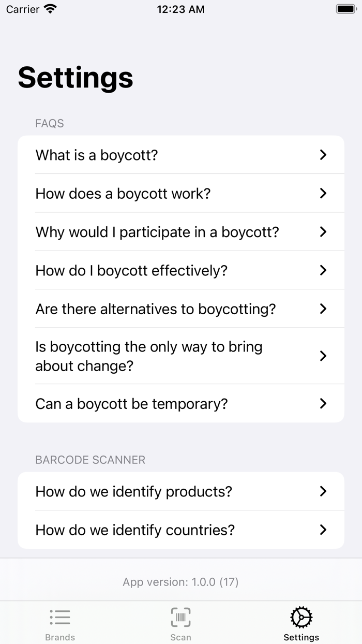Tap the Settings title heading
This screenshot has width=362, height=644.
pos(75,78)
